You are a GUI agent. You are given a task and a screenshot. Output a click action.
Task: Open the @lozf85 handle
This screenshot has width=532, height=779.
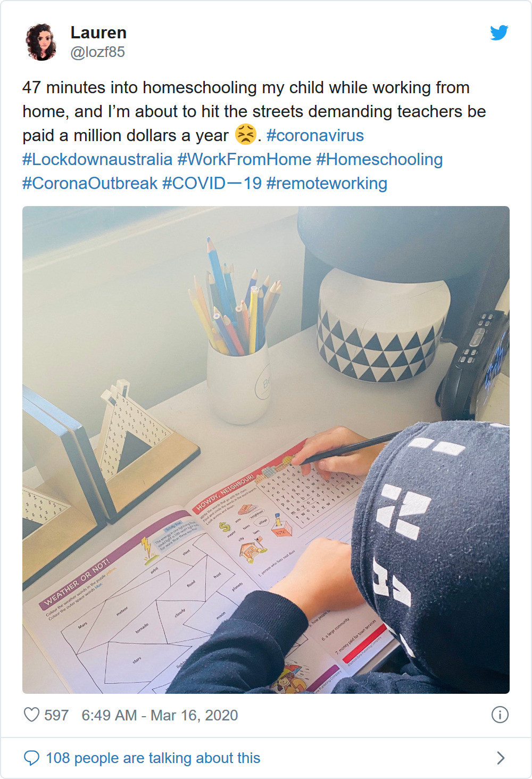click(97, 52)
